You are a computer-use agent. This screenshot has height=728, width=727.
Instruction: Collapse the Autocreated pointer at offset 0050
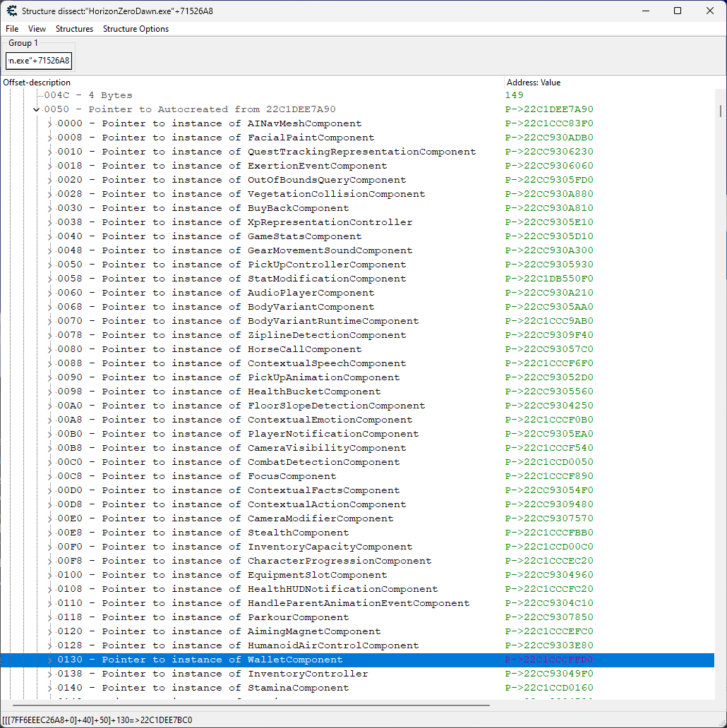(x=36, y=109)
